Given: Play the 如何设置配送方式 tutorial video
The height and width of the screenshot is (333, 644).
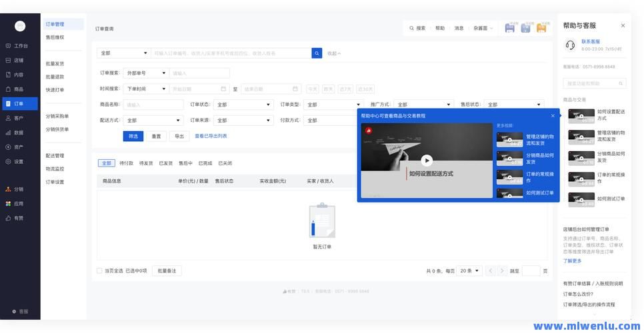Looking at the screenshot, I should 427,160.
